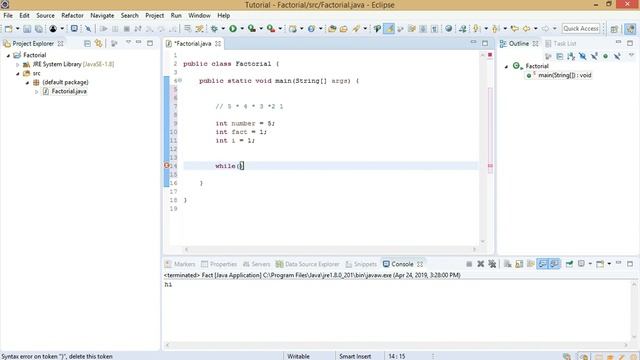This screenshot has height=360, width=640.
Task: Switch to the Java EE perspective icon
Action: (630, 29)
